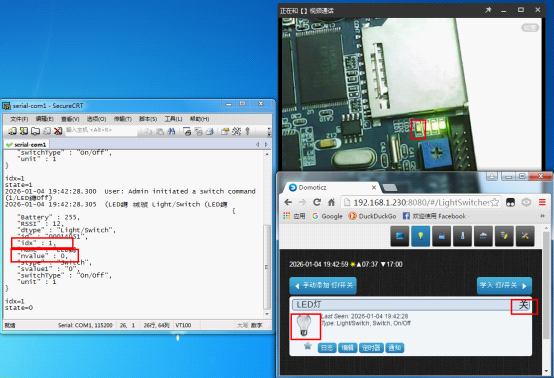The width and height of the screenshot is (554, 378).
Task: Select the Domoticz browser tab
Action: (x=330, y=187)
